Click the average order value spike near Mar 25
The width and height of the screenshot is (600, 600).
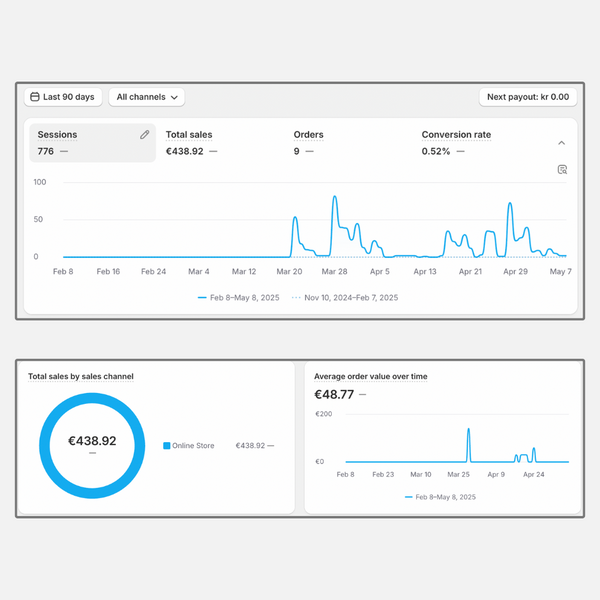[468, 432]
